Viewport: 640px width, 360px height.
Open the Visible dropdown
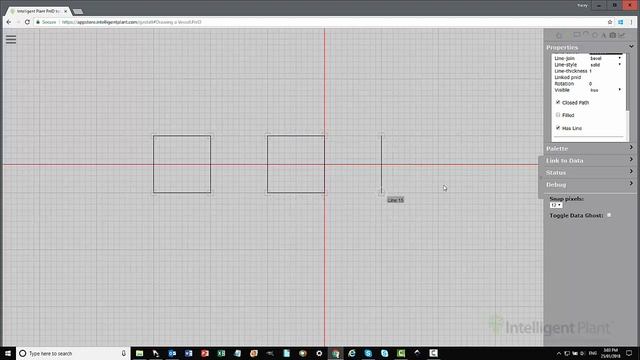606,90
